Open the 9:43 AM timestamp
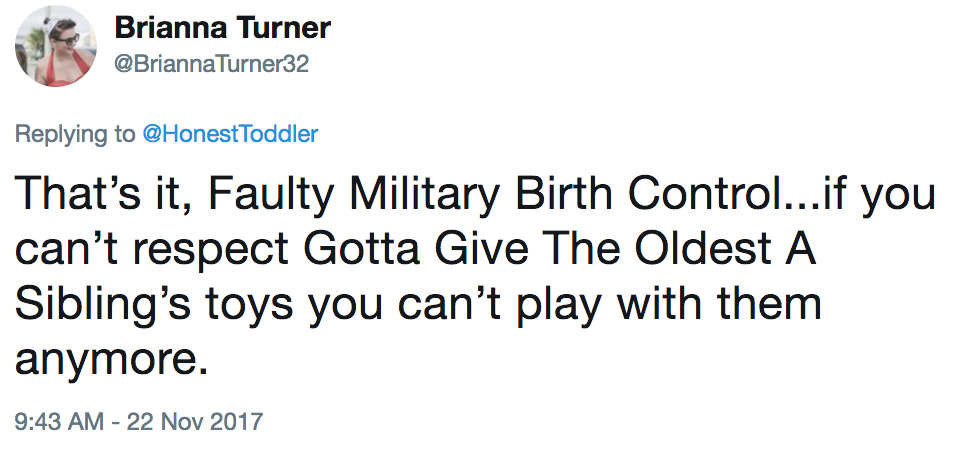 click(x=59, y=421)
